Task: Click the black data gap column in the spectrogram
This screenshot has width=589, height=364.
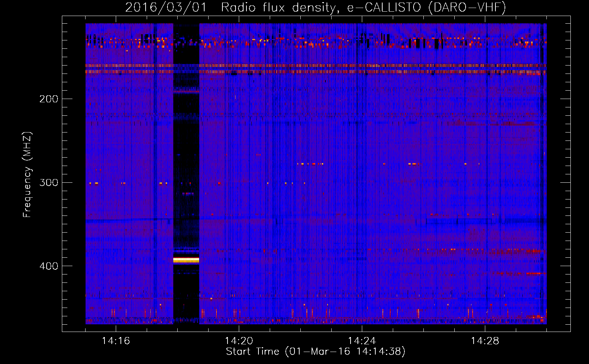Action: coord(186,173)
